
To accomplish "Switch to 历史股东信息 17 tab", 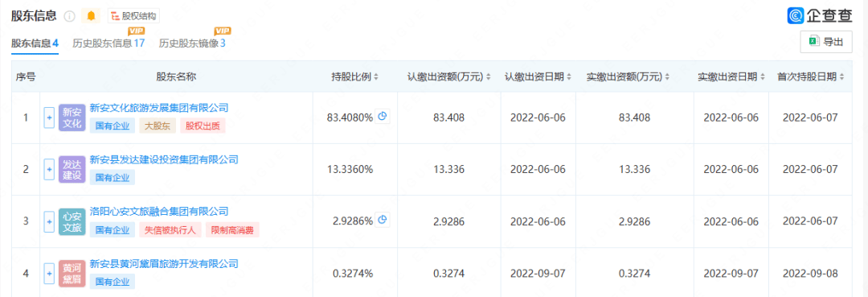I will tap(108, 43).
